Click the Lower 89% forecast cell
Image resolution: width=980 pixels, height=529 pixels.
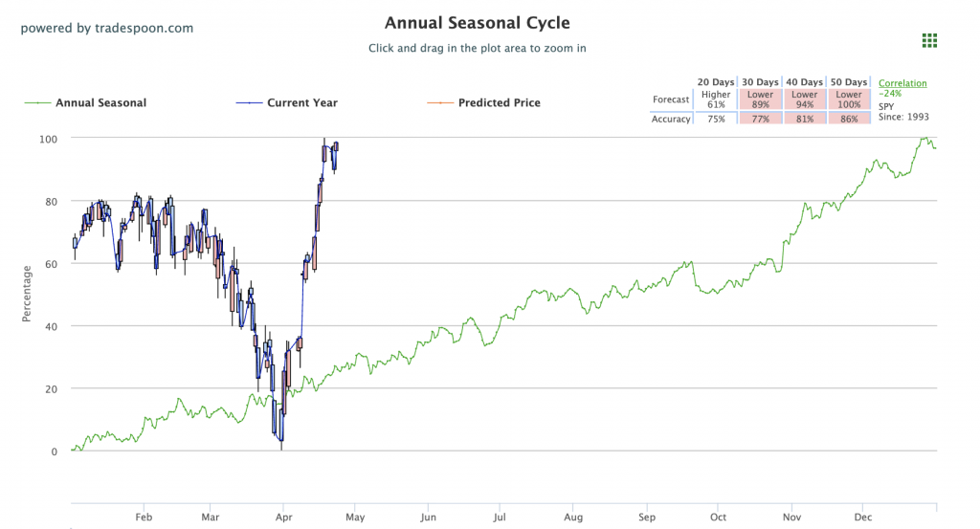coord(760,99)
